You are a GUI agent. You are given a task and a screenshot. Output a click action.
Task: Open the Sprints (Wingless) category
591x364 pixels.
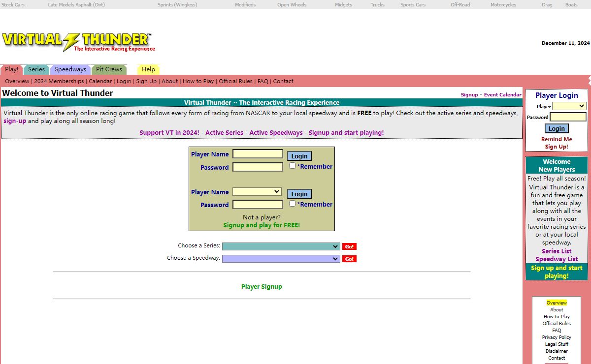pyautogui.click(x=177, y=4)
